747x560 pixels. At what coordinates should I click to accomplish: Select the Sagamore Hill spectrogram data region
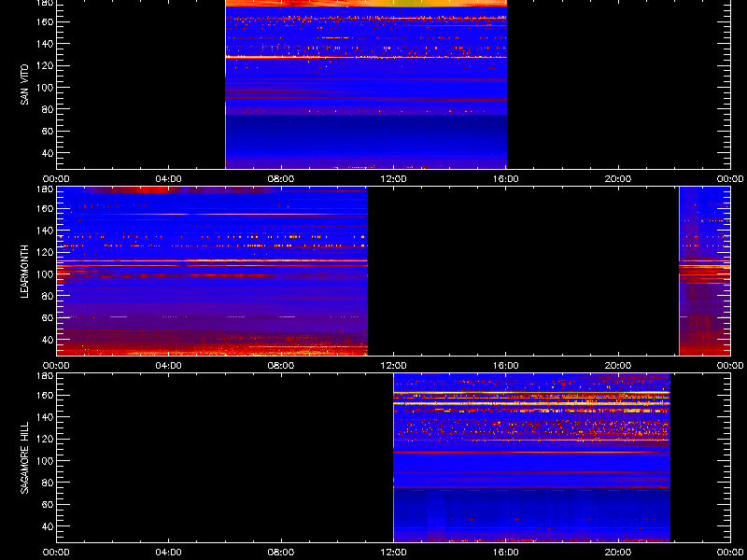click(x=531, y=457)
